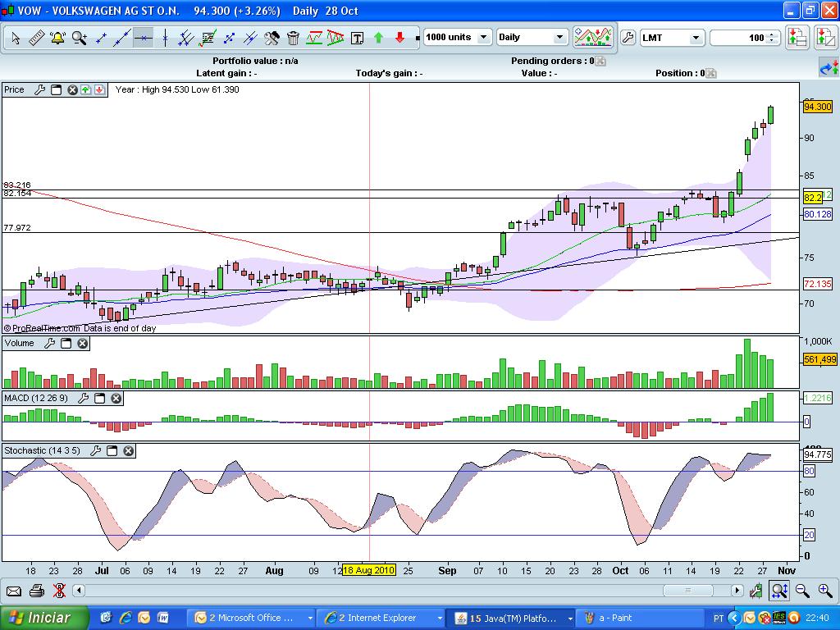This screenshot has height=630, width=840.
Task: Open order settings wrench beside LMT
Action: (x=628, y=38)
